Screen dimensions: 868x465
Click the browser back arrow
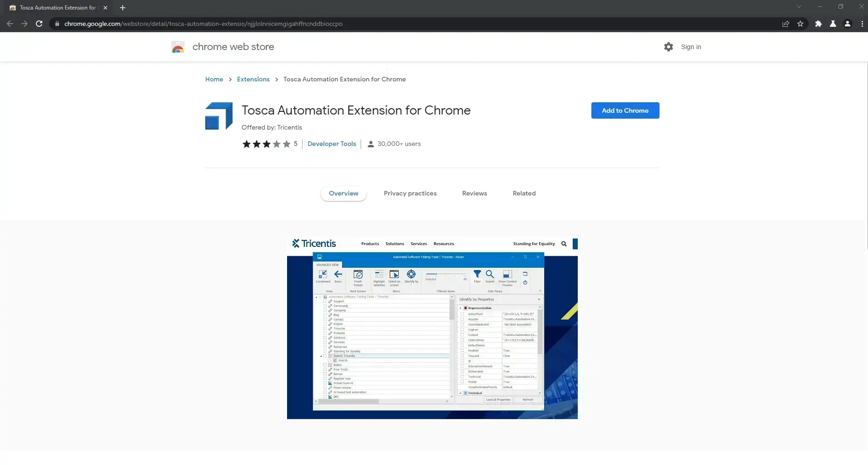coord(10,24)
